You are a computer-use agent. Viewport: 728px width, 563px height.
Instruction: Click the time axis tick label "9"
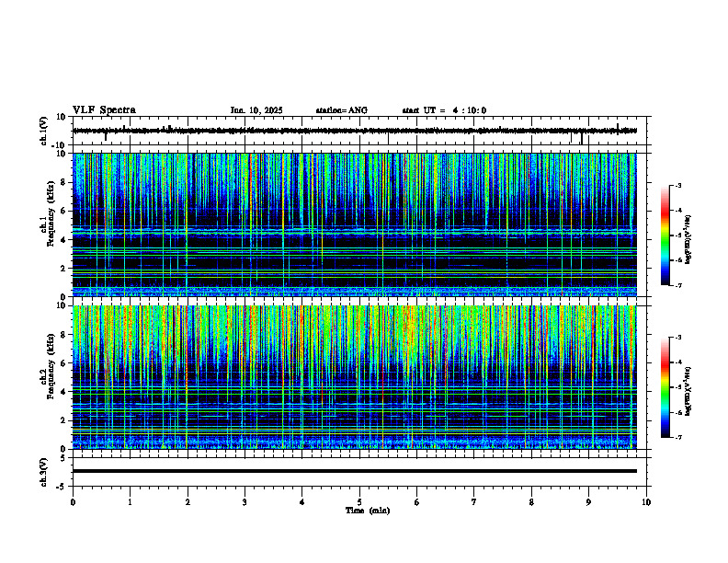click(588, 502)
